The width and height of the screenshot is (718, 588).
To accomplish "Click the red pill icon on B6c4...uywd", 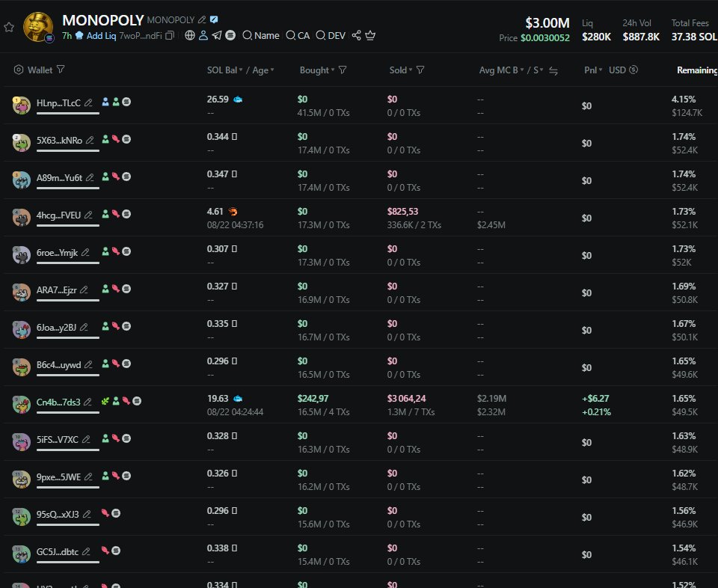I will point(116,364).
